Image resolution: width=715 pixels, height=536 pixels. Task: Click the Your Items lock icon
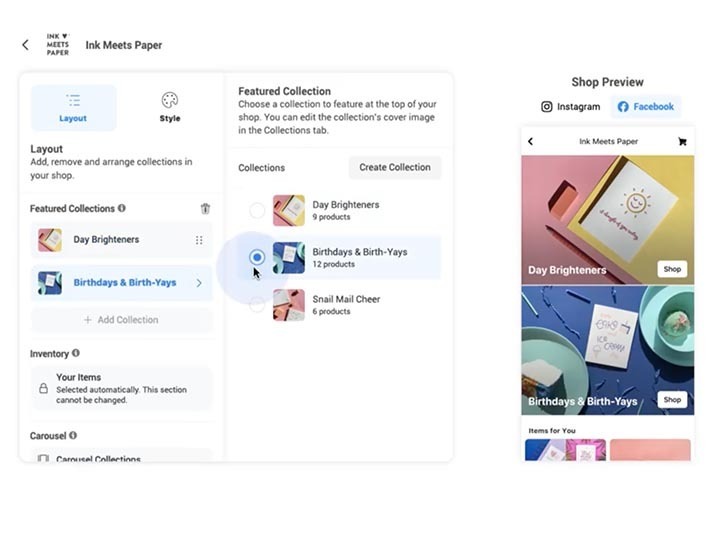tap(43, 388)
